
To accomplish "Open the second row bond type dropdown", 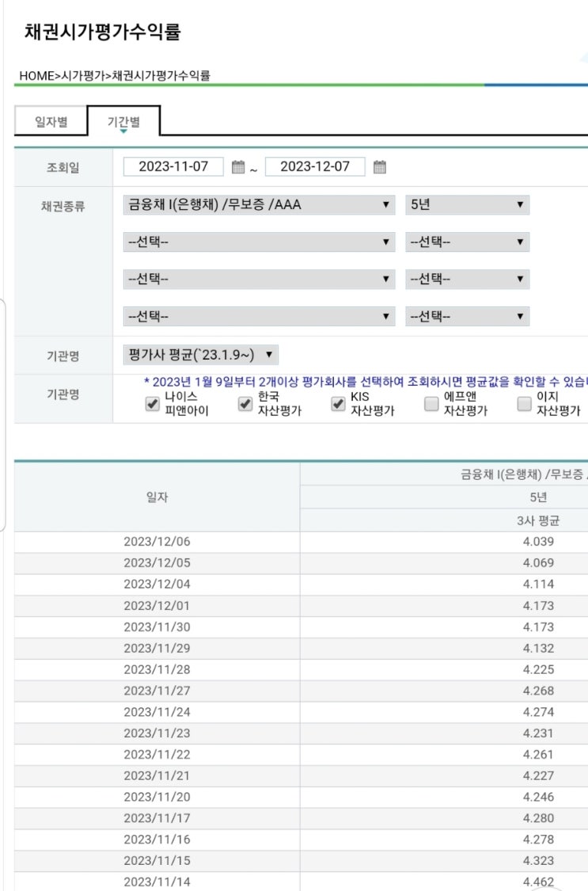I will pos(259,242).
